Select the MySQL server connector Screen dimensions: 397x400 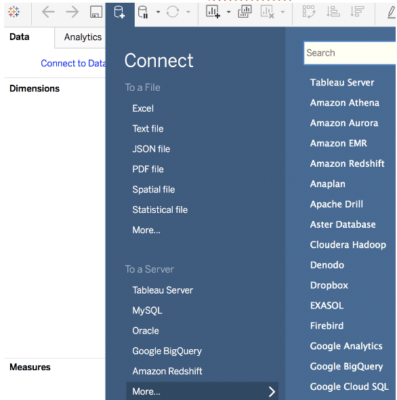pos(147,311)
